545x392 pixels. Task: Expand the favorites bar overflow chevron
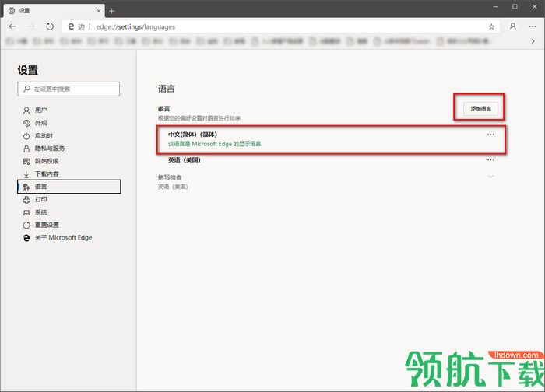coord(533,41)
